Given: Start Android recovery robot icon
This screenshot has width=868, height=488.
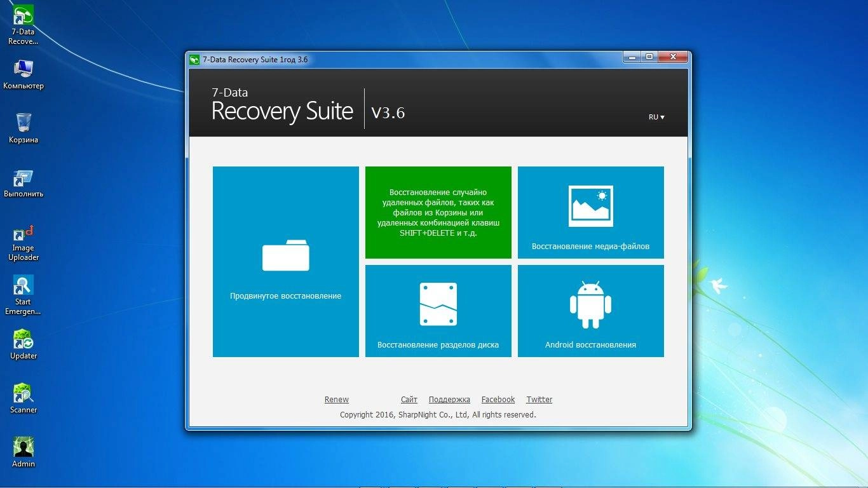Looking at the screenshot, I should coord(590,305).
